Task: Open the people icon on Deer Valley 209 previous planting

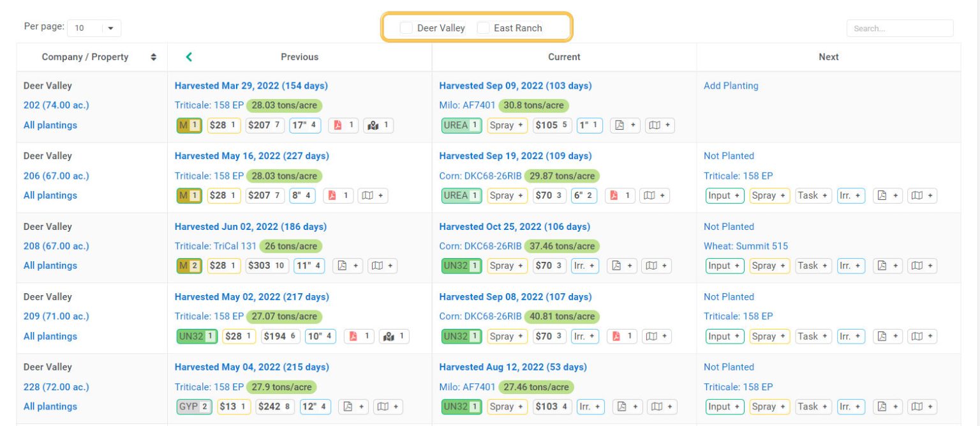Action: 396,336
